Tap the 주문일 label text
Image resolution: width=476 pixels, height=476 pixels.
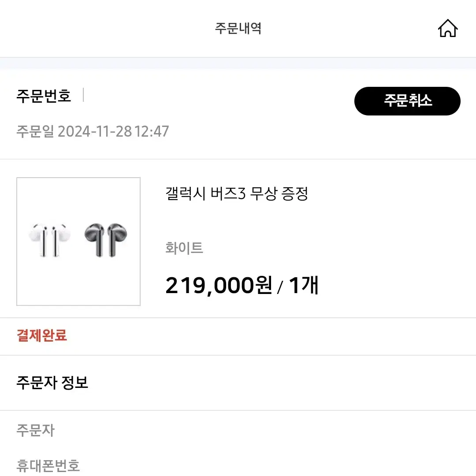click(35, 131)
